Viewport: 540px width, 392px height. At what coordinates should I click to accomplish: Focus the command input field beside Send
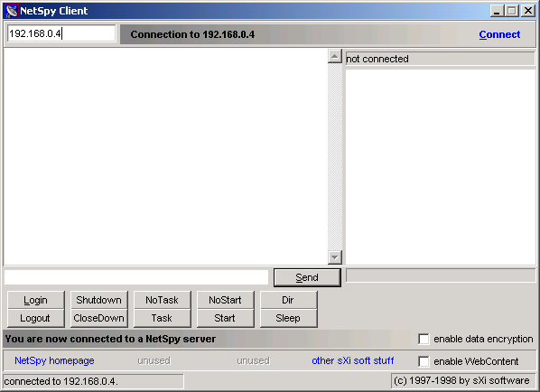pyautogui.click(x=136, y=277)
